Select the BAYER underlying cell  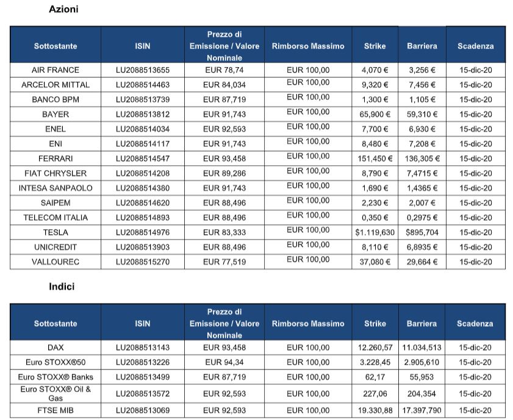click(x=56, y=114)
